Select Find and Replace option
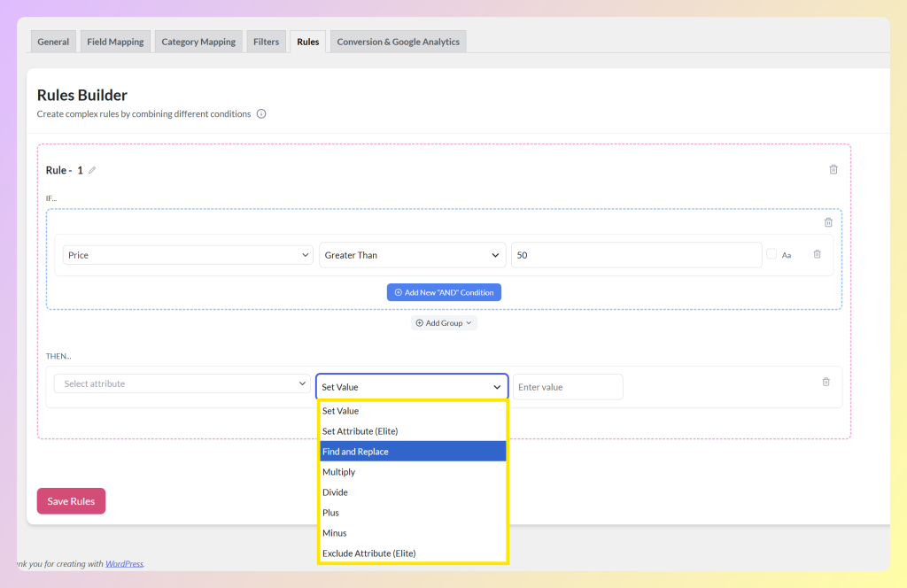Screen dimensions: 907x588 click(x=413, y=452)
